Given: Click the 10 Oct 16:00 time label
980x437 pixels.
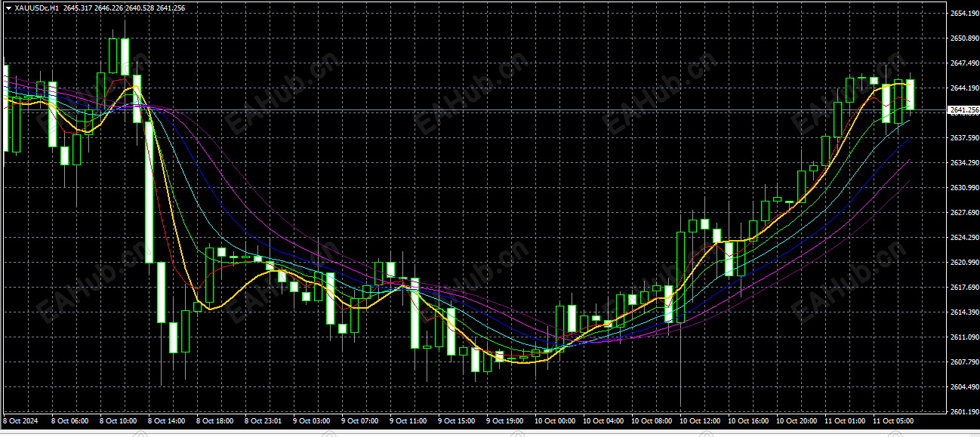Looking at the screenshot, I should point(748,420).
